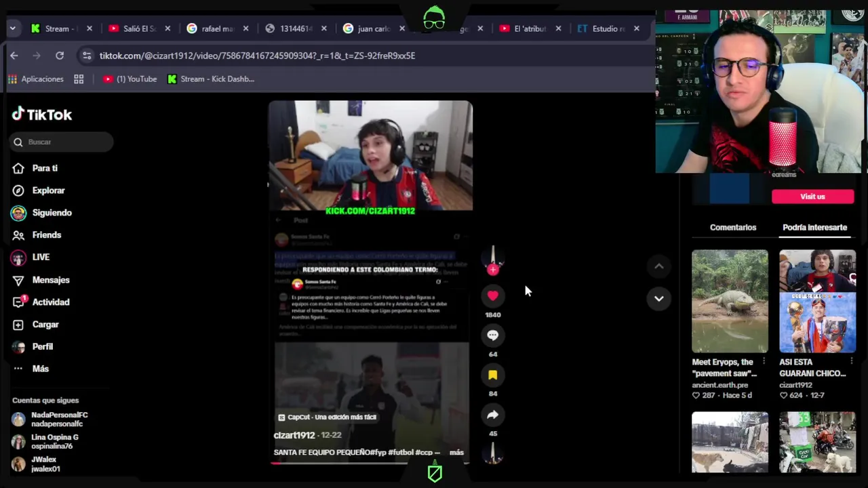Close the Stream browser tab
Image resolution: width=868 pixels, height=488 pixels.
click(89, 28)
